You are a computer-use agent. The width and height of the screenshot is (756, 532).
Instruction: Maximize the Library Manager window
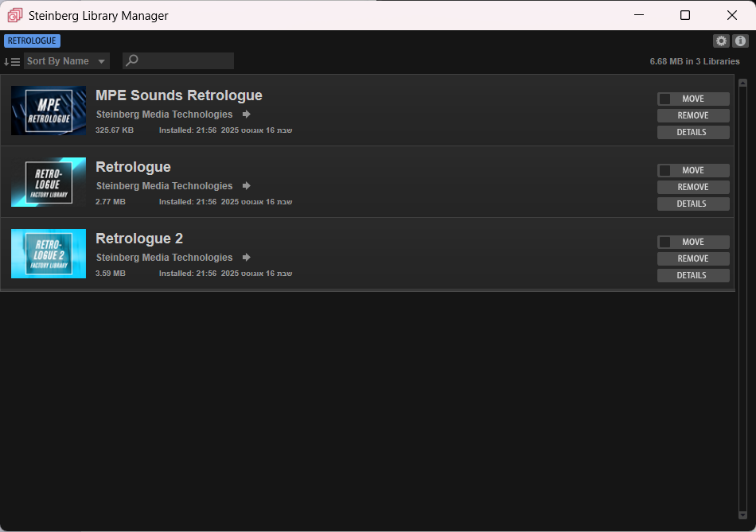coord(685,15)
